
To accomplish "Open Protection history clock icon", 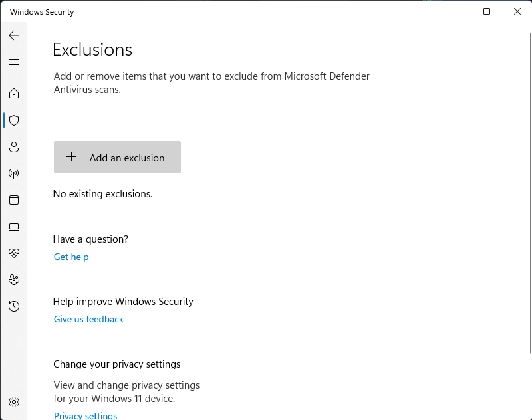I will (x=14, y=306).
